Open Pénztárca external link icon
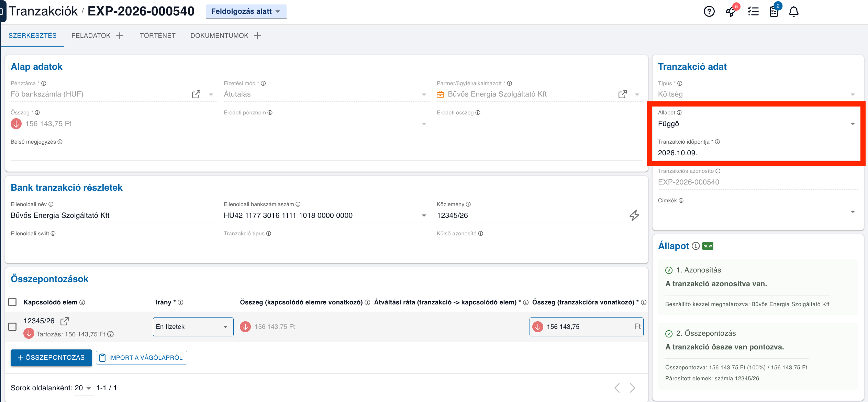Image resolution: width=868 pixels, height=402 pixels. click(x=196, y=94)
